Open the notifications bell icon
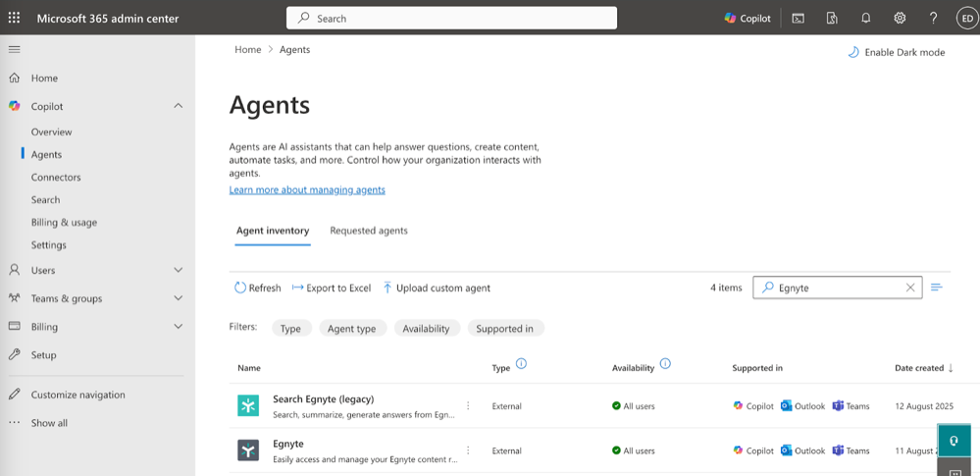This screenshot has height=476, width=980. (x=866, y=18)
